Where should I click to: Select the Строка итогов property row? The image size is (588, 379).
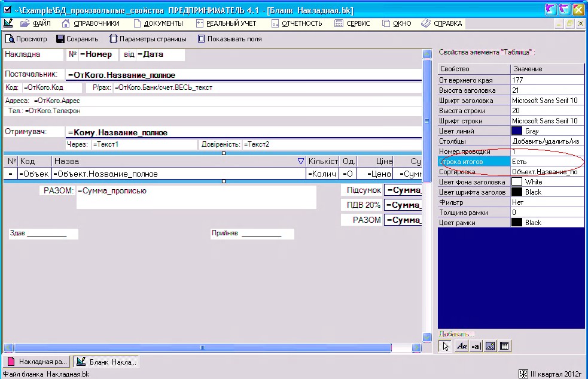[x=511, y=161]
